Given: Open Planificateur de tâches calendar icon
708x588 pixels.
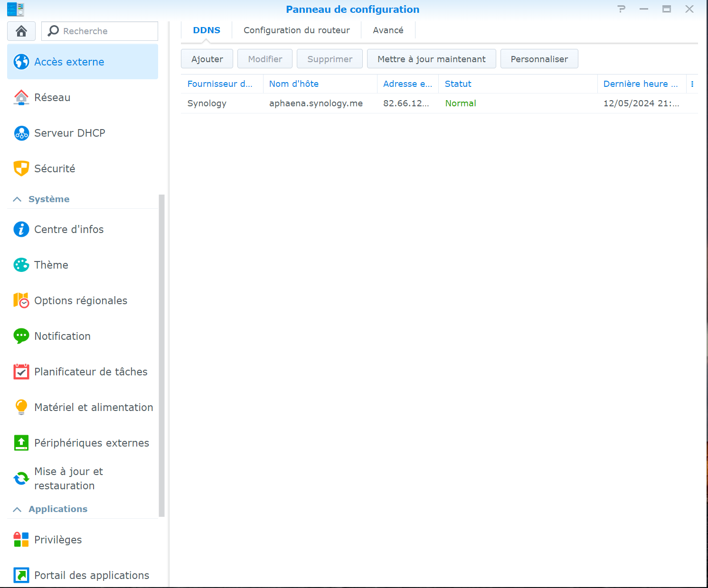Looking at the screenshot, I should click(21, 372).
